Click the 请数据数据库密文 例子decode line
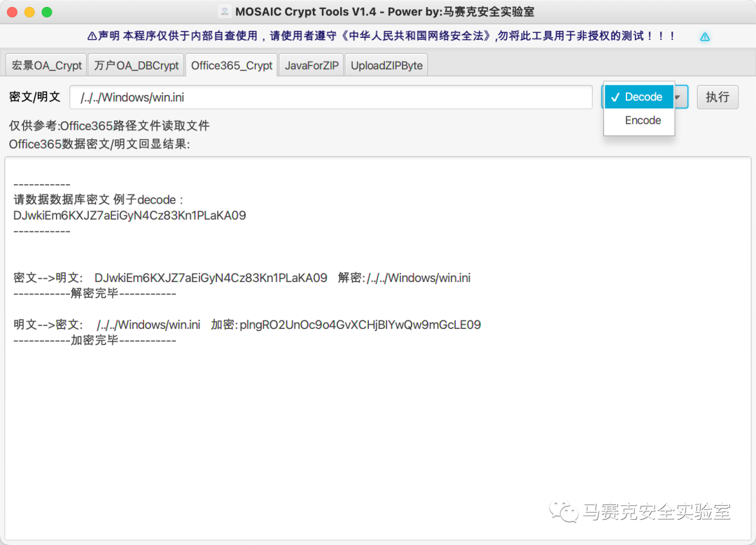Viewport: 756px width, 545px height. pyautogui.click(x=99, y=199)
